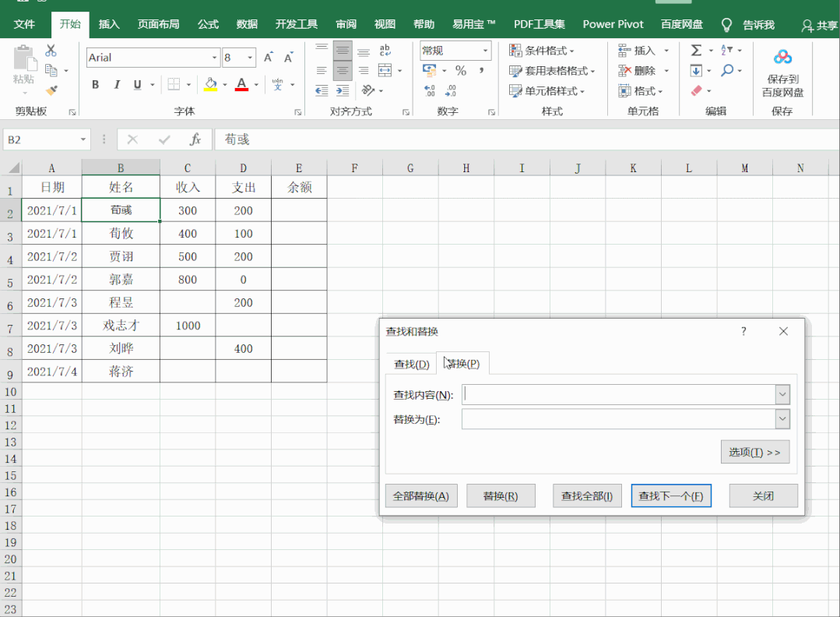
Task: Expand the Find what dropdown arrow
Action: (x=782, y=395)
